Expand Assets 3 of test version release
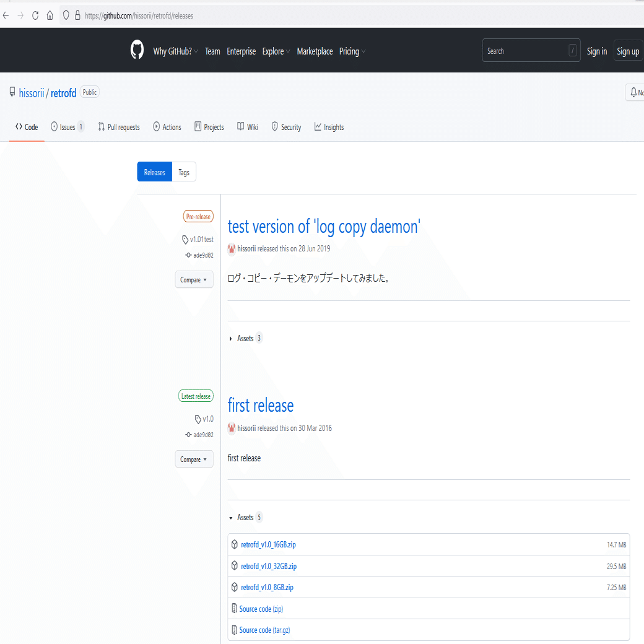This screenshot has width=644, height=644. pos(245,339)
